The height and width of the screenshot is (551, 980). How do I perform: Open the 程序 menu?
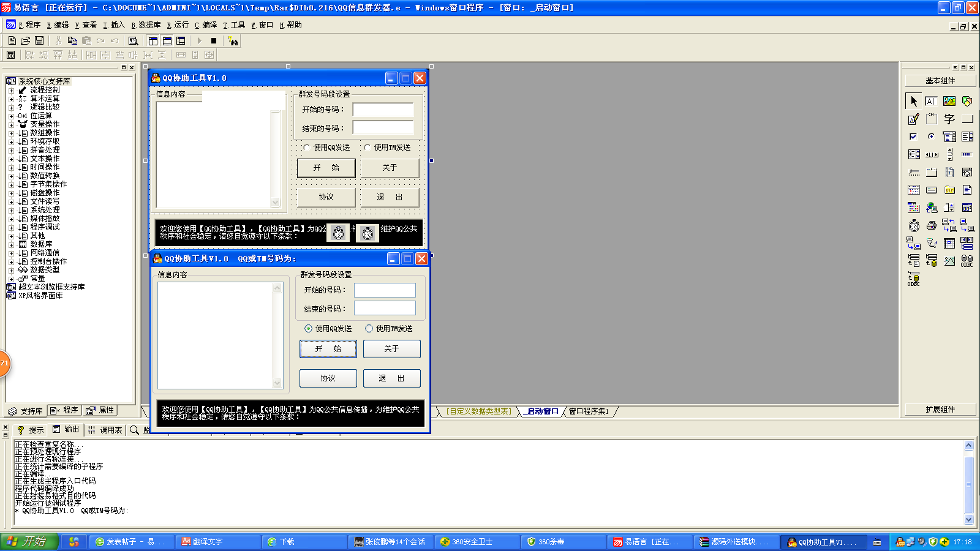(29, 25)
